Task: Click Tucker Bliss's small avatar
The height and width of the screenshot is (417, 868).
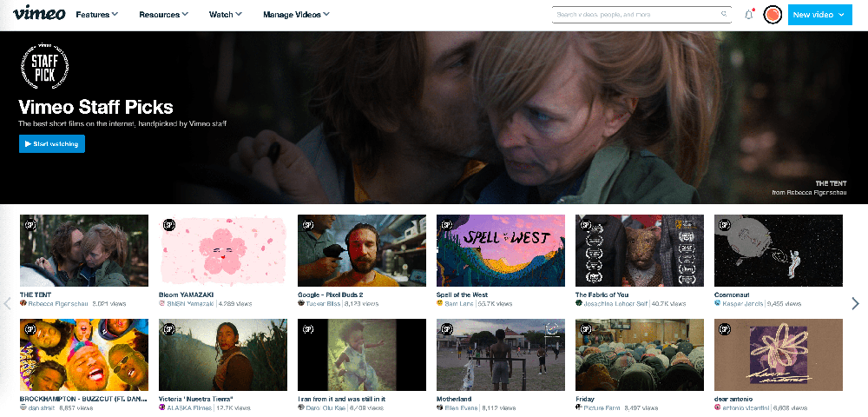Action: pyautogui.click(x=301, y=303)
